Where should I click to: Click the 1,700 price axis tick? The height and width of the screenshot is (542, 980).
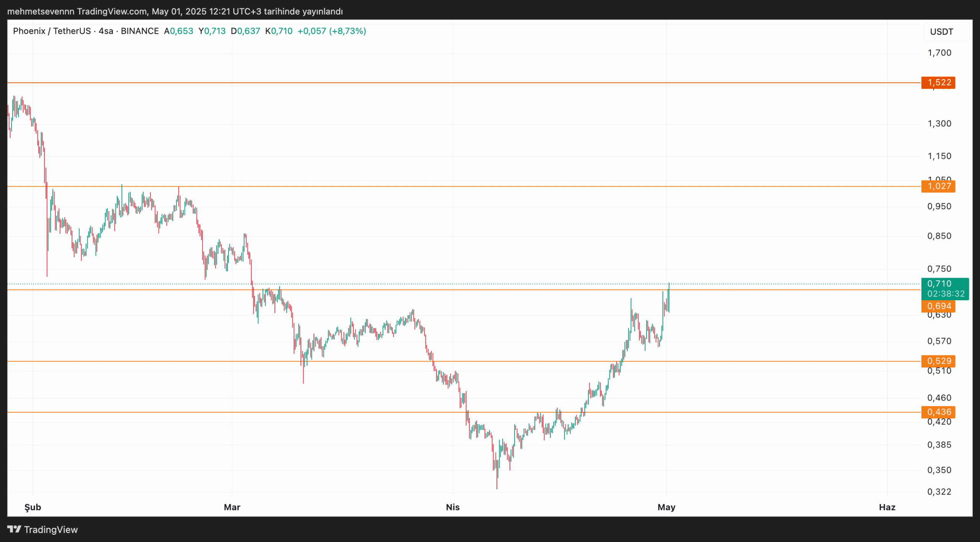(x=939, y=53)
